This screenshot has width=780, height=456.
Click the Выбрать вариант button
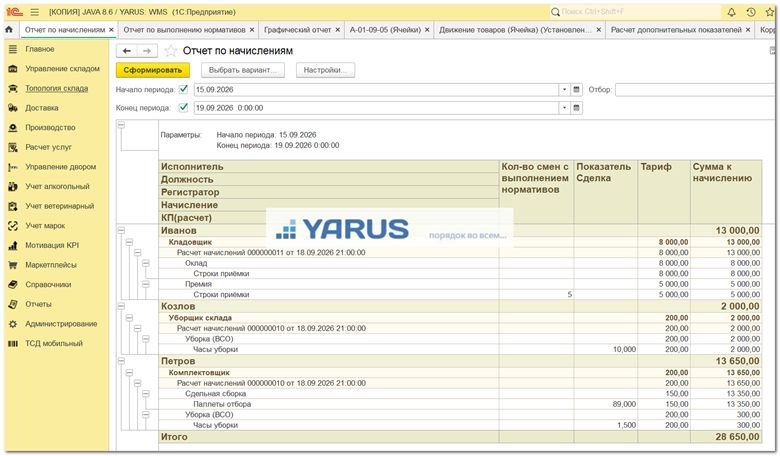(243, 70)
